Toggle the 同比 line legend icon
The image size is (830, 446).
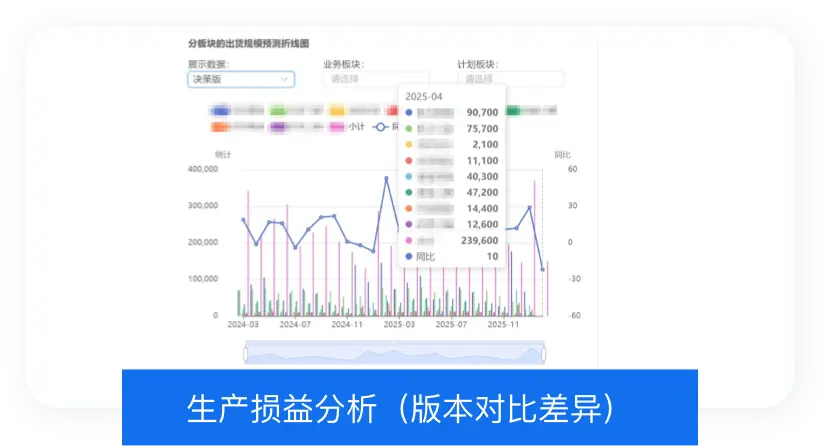[380, 127]
